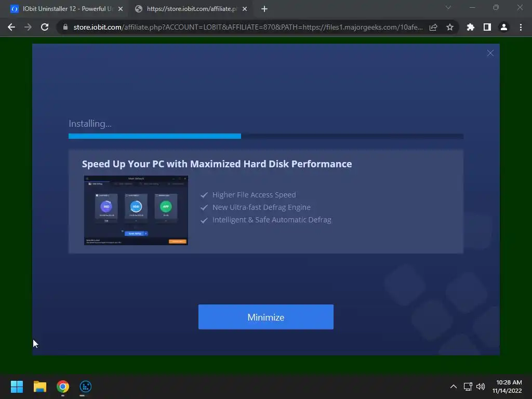Screen dimensions: 532x399
Task: Open the Chrome profile menu
Action: (x=504, y=27)
